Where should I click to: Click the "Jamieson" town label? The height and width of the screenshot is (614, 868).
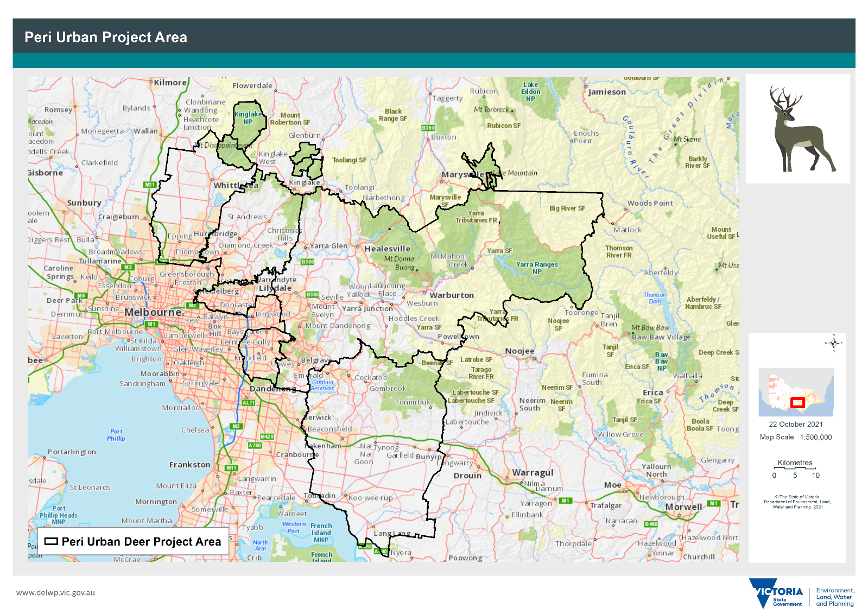(x=607, y=92)
